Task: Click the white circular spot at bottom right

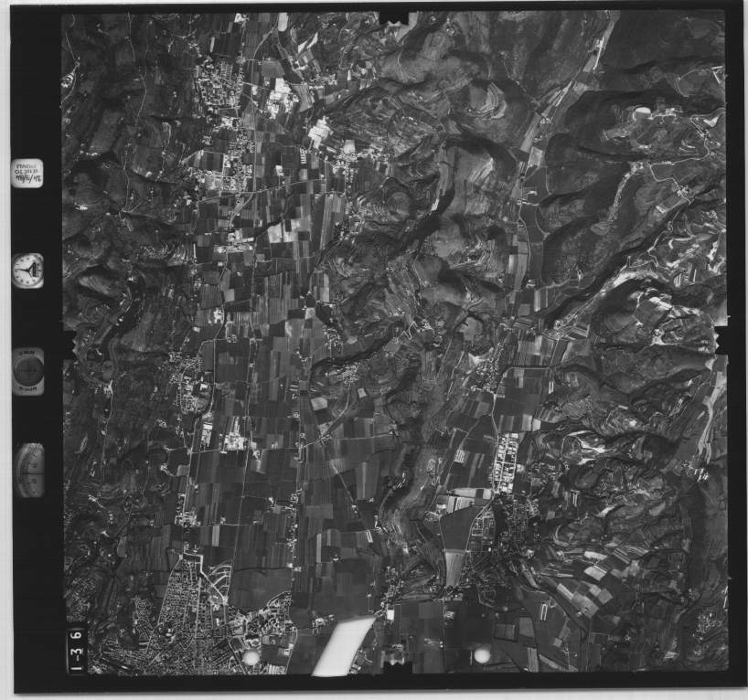Action: 482,654
